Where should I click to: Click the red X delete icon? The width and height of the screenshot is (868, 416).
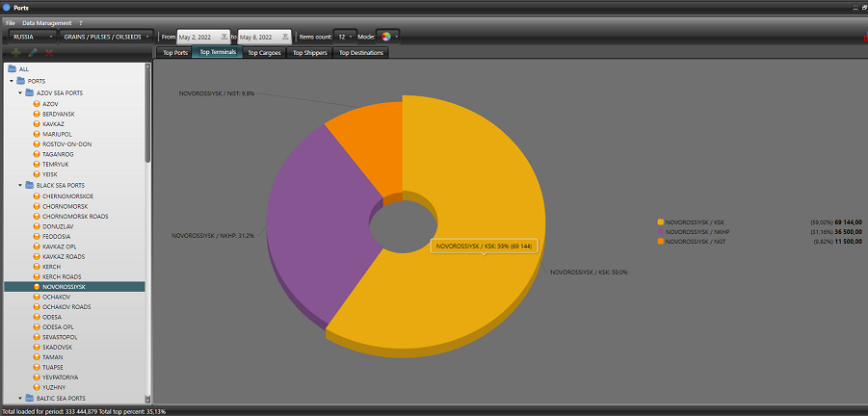pos(49,53)
